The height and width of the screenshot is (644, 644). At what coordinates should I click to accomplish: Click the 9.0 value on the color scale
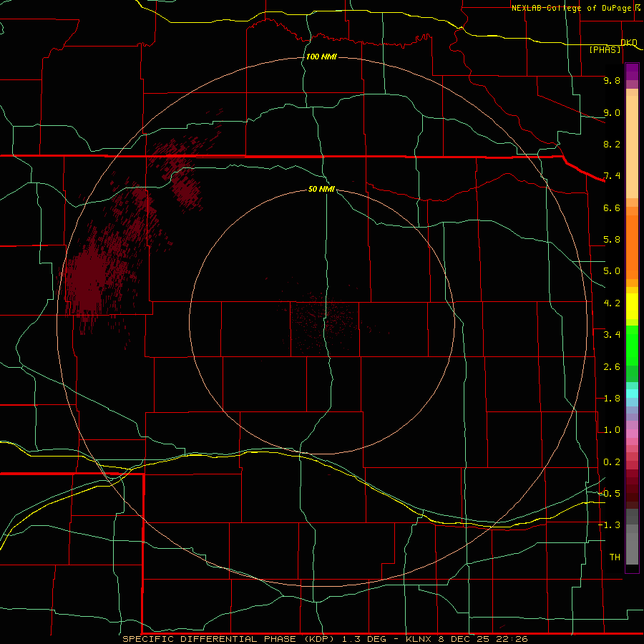point(612,112)
